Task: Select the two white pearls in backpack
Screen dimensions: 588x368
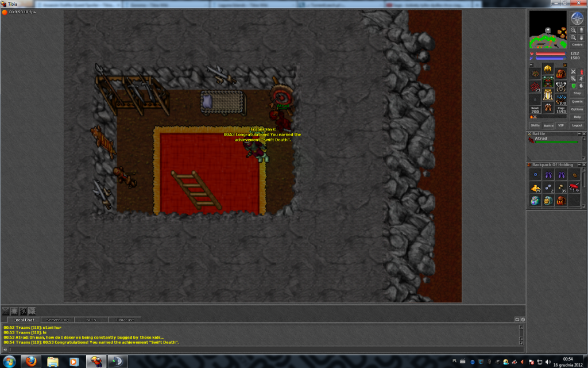Action: click(x=548, y=187)
